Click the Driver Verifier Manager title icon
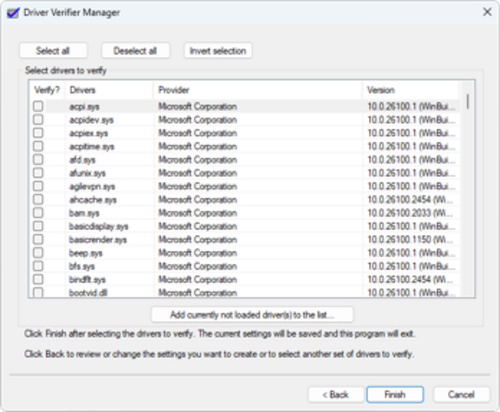The image size is (500, 412). point(13,13)
